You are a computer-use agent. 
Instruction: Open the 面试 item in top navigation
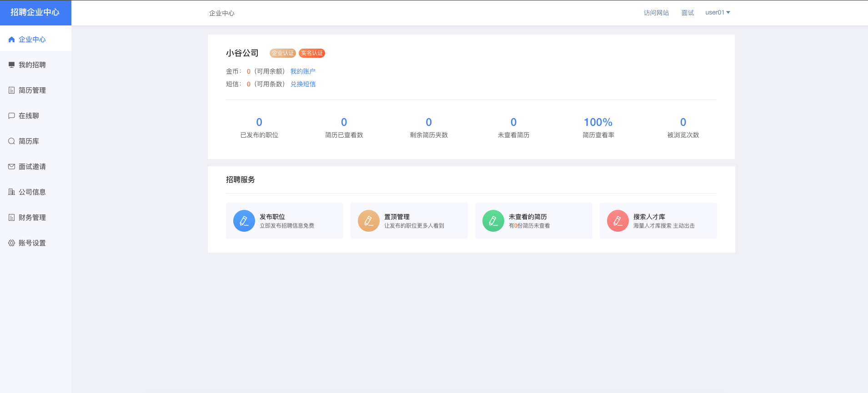[687, 13]
